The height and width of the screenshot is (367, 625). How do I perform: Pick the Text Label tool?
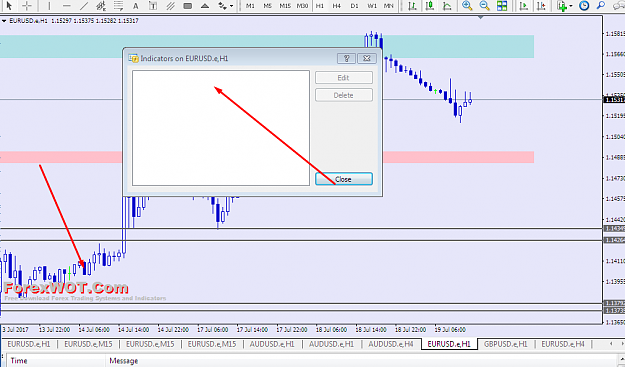[153, 6]
